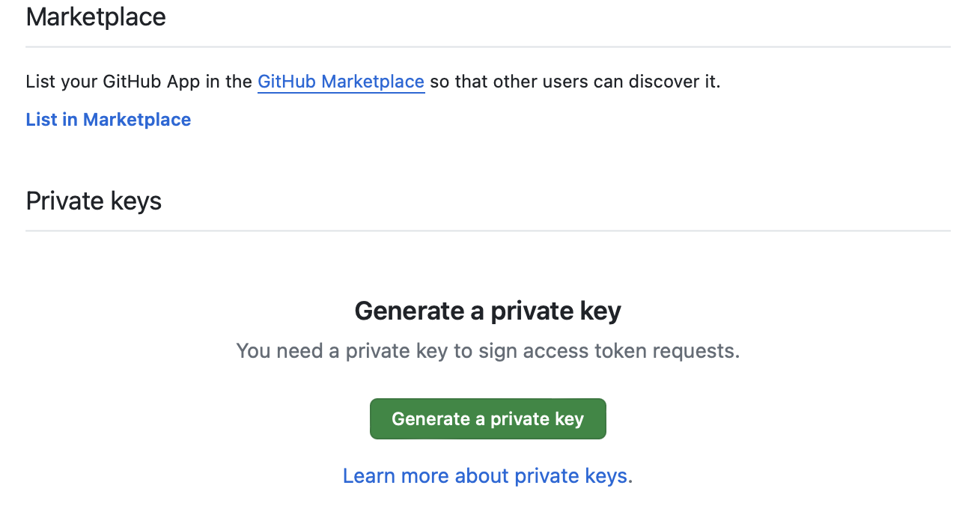The height and width of the screenshot is (515, 980).
Task: Select the Private keys section heading
Action: tap(93, 201)
